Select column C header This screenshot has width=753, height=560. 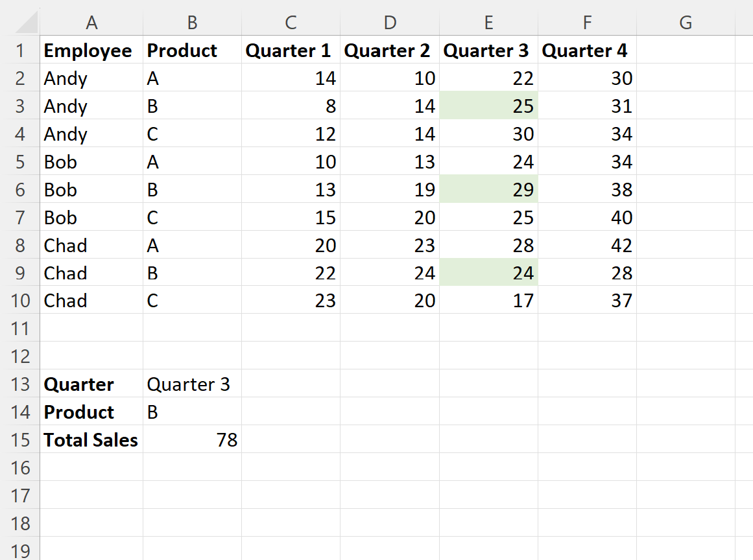291,23
